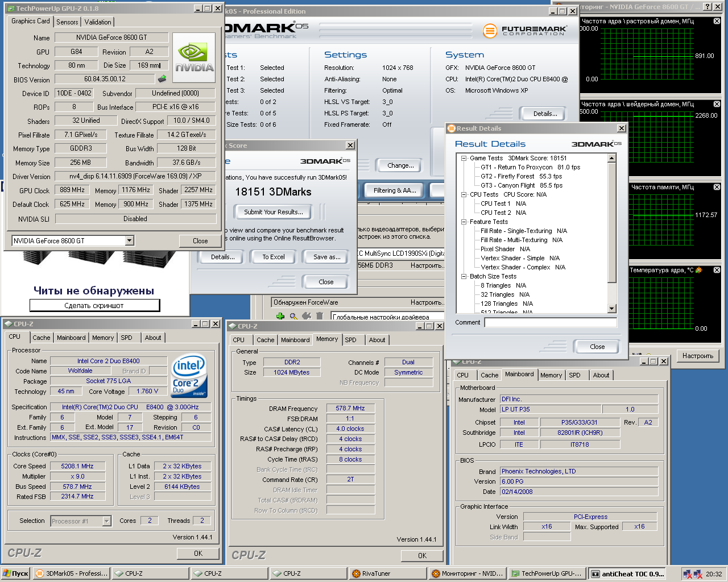The height and width of the screenshot is (582, 728).
Task: Click the Save as... button
Action: tap(327, 257)
